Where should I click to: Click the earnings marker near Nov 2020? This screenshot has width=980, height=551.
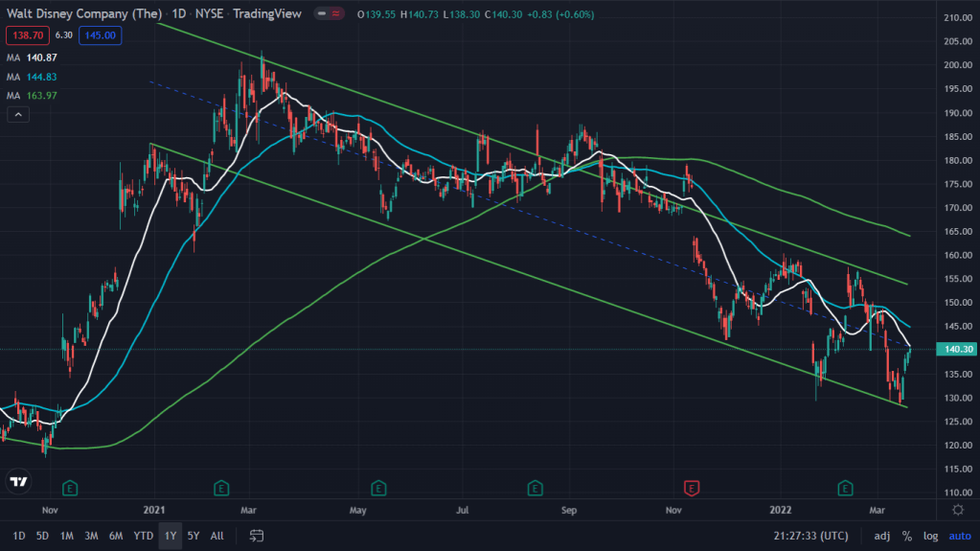point(72,488)
